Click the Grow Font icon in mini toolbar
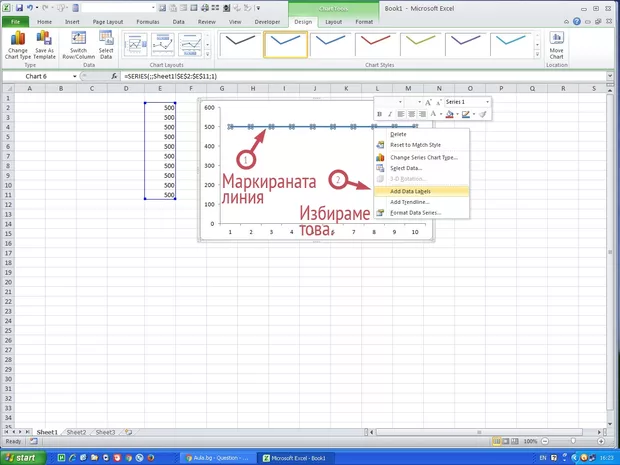620x465 pixels. click(x=427, y=102)
